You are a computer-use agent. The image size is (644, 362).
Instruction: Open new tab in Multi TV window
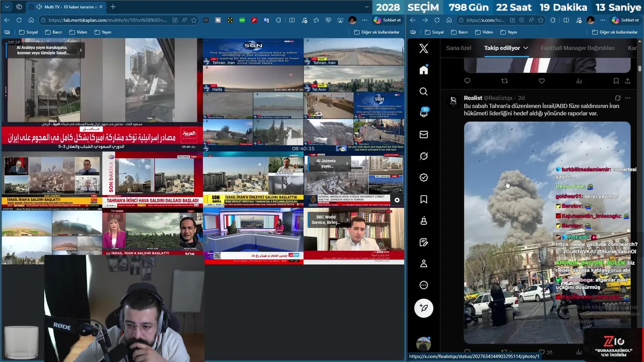coord(113,7)
